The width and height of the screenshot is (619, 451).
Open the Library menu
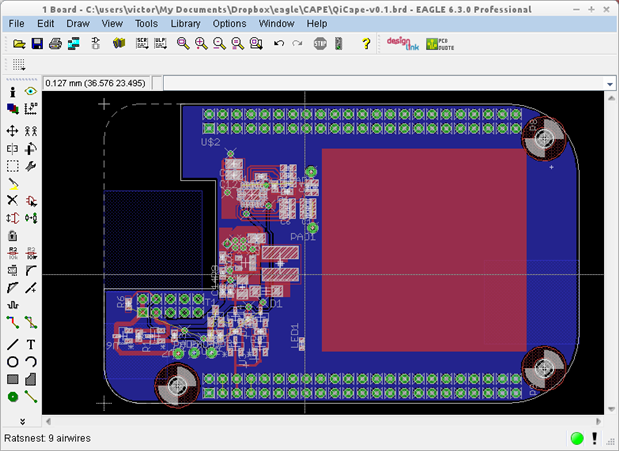point(185,24)
